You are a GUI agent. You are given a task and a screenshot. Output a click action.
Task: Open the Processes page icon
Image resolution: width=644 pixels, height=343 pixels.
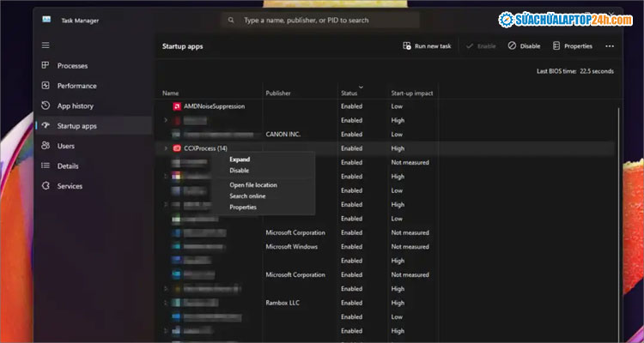pyautogui.click(x=46, y=66)
